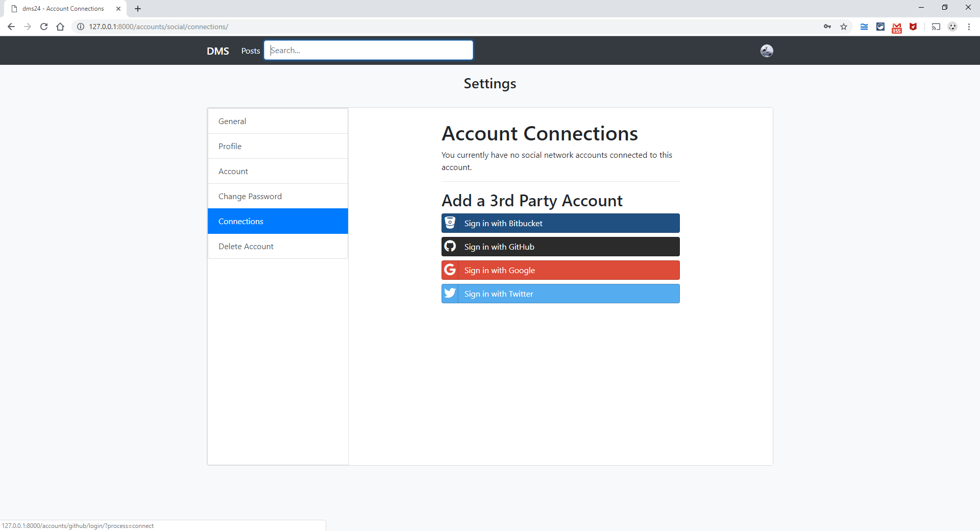This screenshot has height=531, width=980.
Task: Sign in with GitHub
Action: (x=560, y=247)
